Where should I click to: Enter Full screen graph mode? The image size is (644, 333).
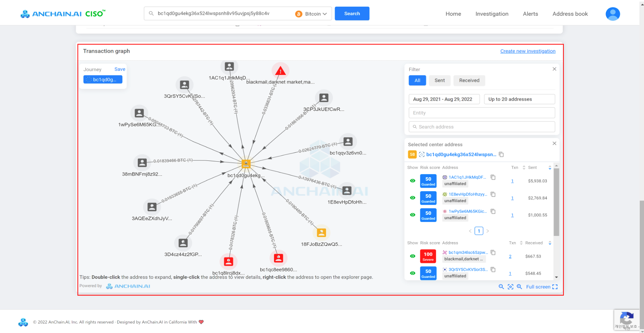542,287
